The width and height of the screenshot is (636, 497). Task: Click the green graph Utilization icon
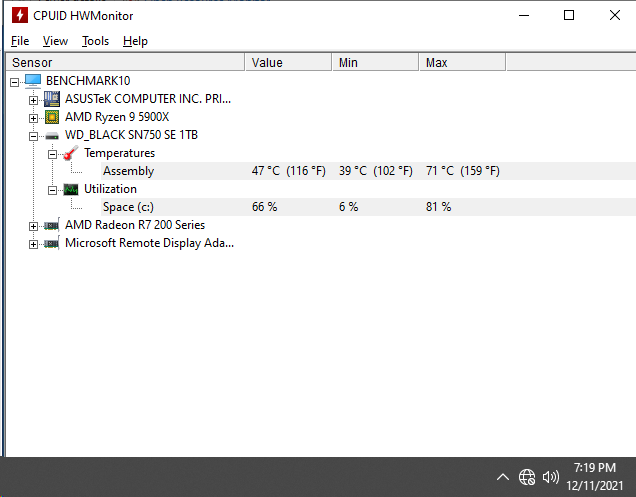point(71,189)
